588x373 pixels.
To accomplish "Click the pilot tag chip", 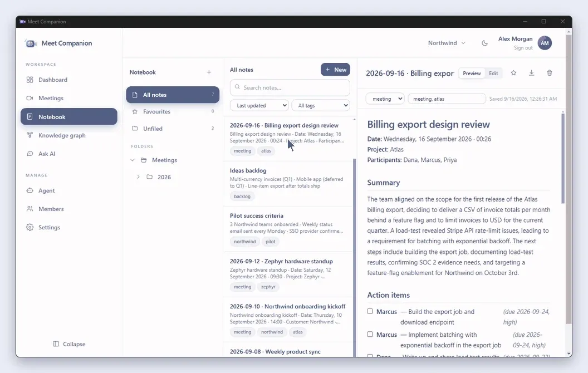I will click(271, 242).
